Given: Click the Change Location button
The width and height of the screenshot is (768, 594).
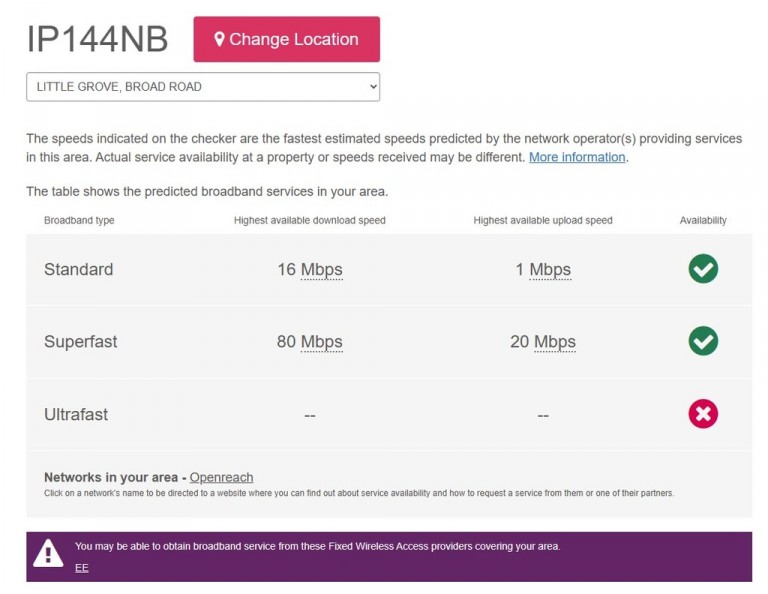Looking at the screenshot, I should (x=287, y=39).
